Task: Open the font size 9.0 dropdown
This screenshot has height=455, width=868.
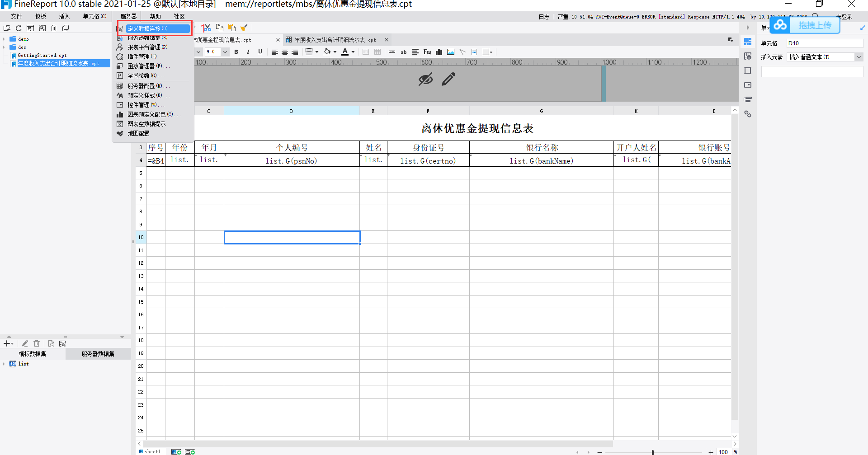Action: (225, 52)
